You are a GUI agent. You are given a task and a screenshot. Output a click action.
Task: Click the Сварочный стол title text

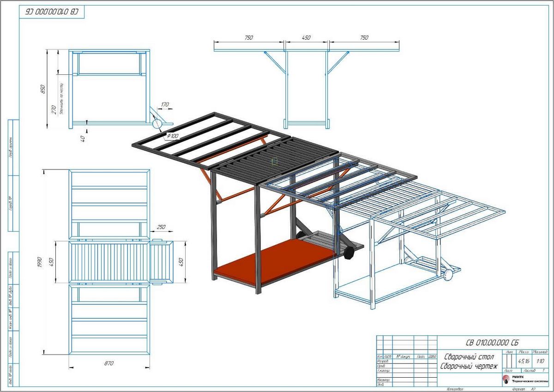pyautogui.click(x=469, y=357)
